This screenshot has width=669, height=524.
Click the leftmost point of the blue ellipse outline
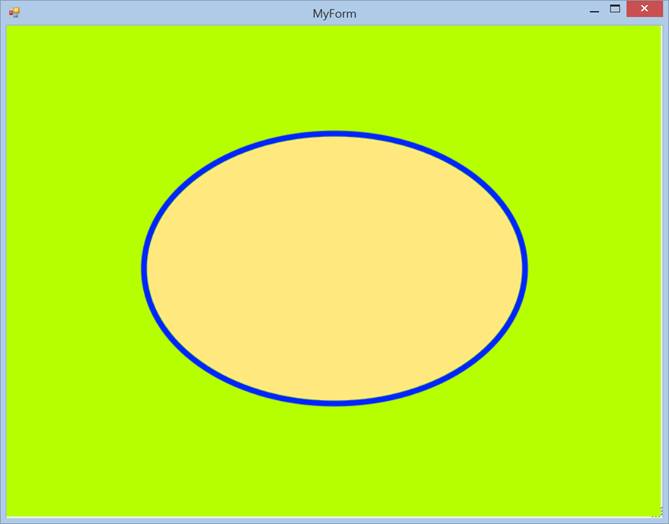145,268
